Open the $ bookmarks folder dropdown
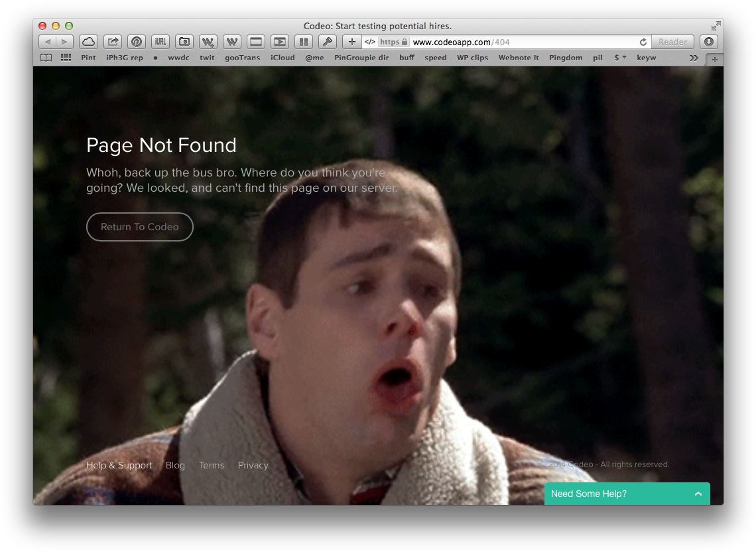Viewport: 756px width, 552px height. 619,58
